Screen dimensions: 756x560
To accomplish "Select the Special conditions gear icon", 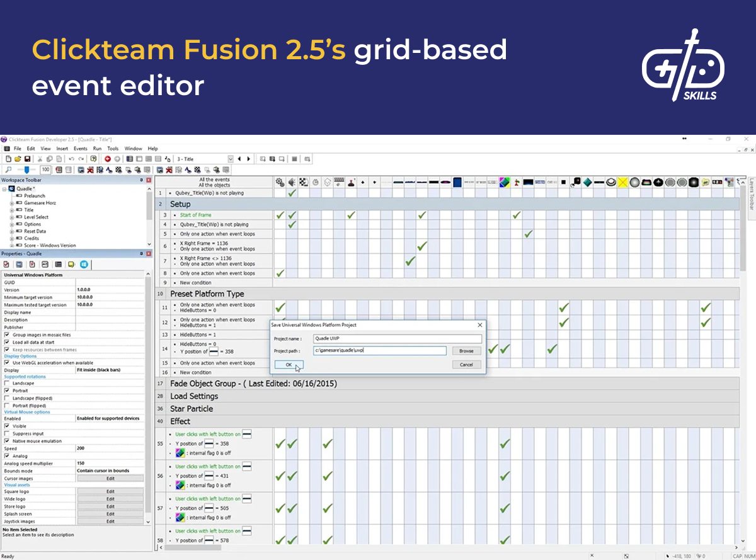I will tap(280, 181).
